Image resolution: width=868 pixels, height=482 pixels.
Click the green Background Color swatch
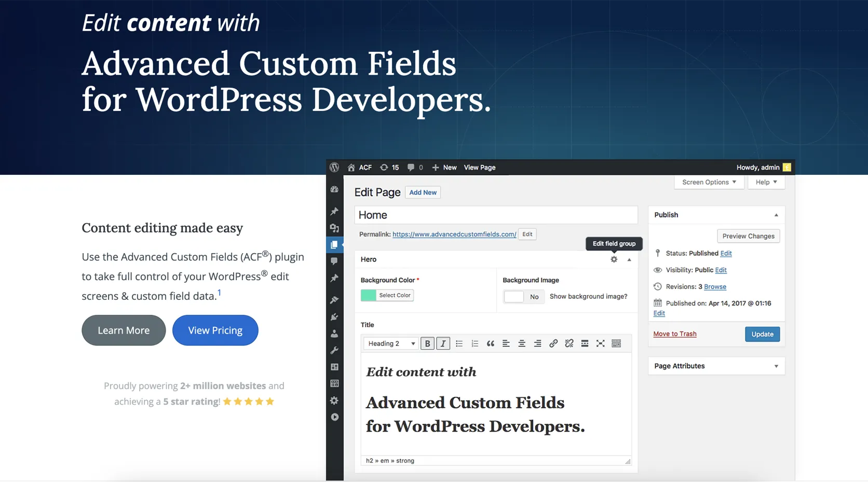click(x=368, y=295)
